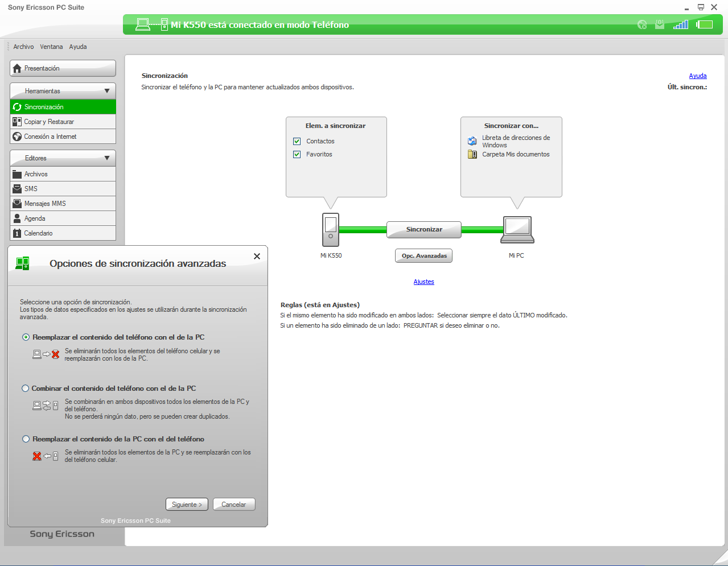Click the Cancelar button
The height and width of the screenshot is (566, 728).
click(x=234, y=505)
